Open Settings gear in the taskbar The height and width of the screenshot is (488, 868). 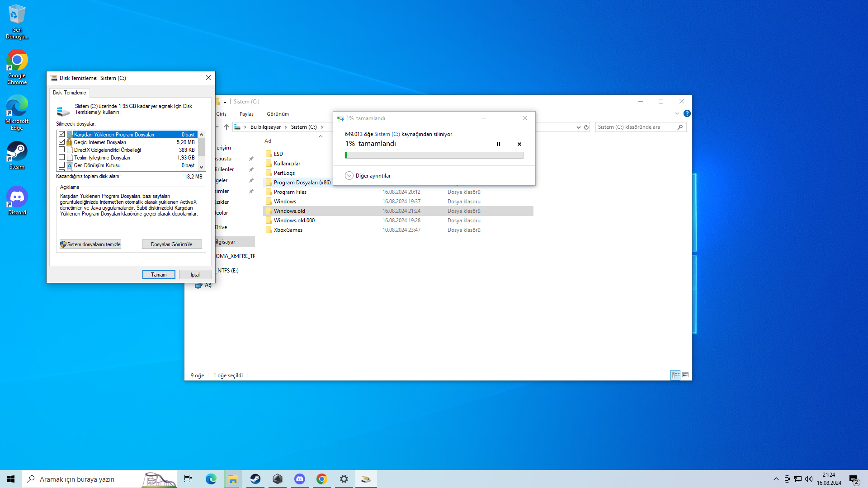(344, 479)
